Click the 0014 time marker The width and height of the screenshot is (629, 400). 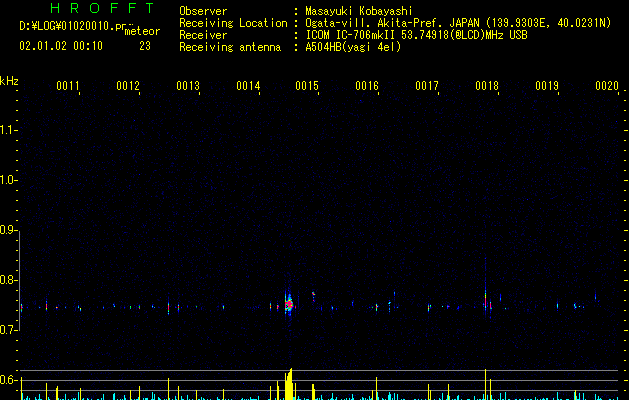point(248,86)
